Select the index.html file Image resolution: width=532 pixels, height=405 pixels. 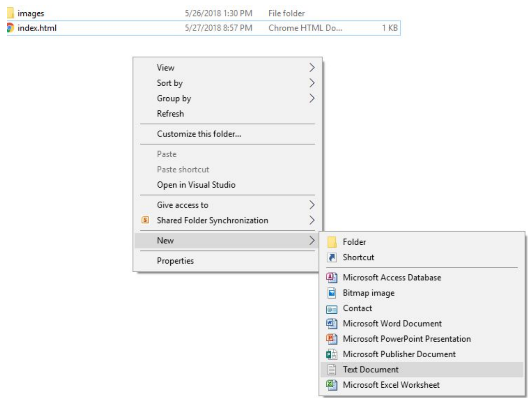[37, 28]
